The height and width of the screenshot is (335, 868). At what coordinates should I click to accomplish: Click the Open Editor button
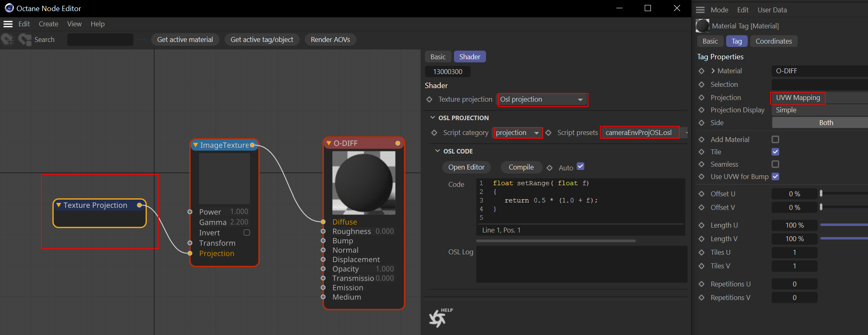coord(466,167)
